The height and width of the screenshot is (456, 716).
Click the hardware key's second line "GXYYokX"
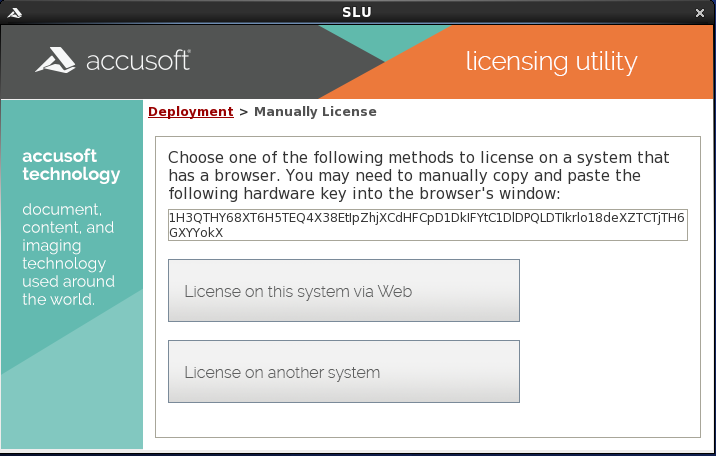pos(196,233)
